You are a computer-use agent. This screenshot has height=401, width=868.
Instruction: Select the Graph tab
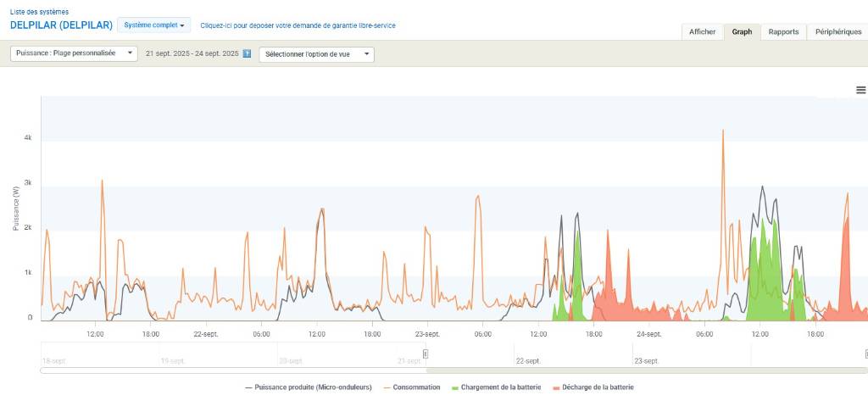[742, 31]
